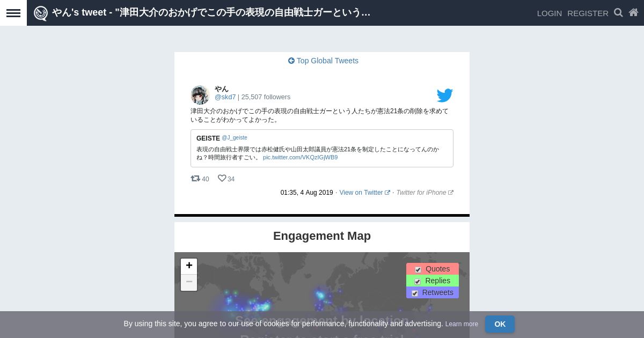
Task: Open やん's profile avatar
Action: [200, 95]
